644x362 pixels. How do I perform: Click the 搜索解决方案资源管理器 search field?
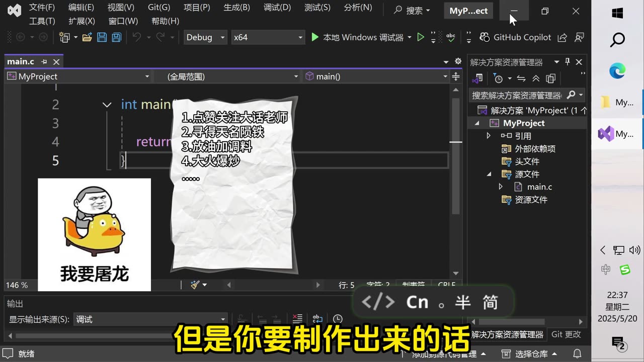(x=517, y=95)
